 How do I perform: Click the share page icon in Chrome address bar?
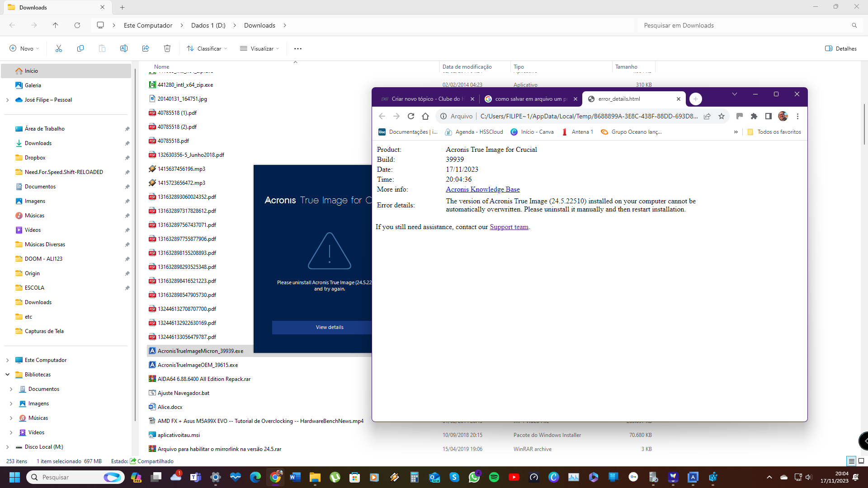[x=707, y=116]
